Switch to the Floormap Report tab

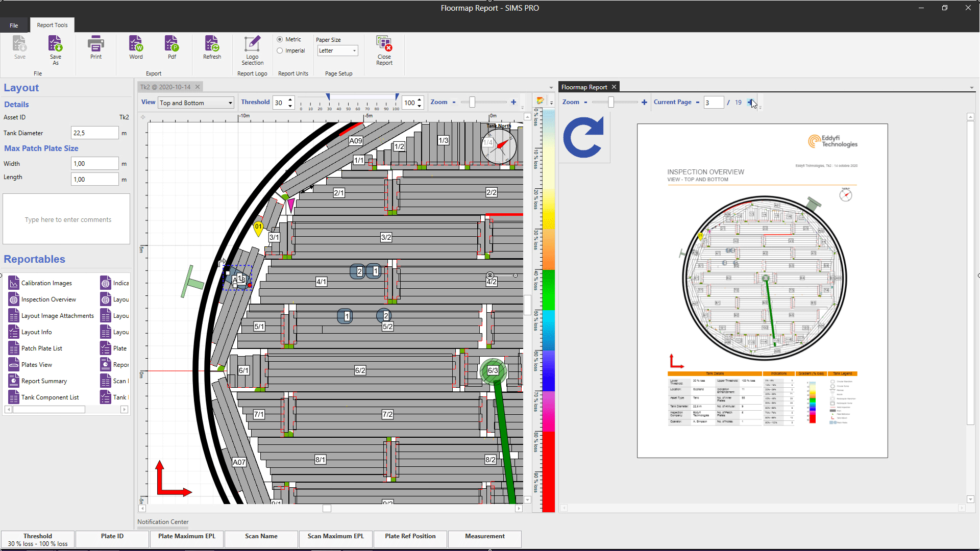584,87
